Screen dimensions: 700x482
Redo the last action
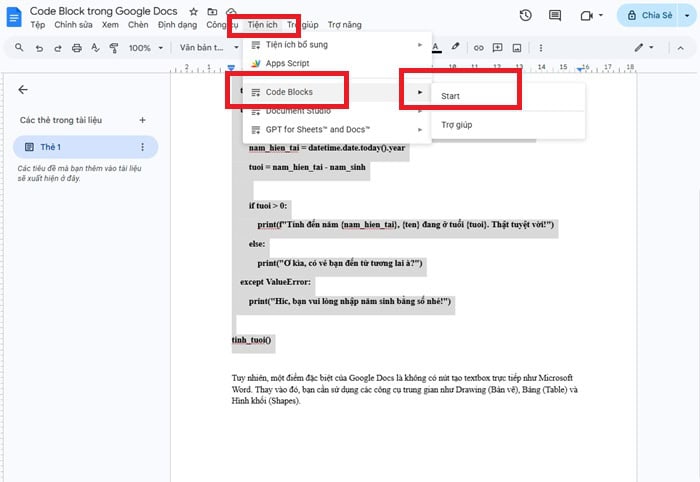(x=58, y=48)
